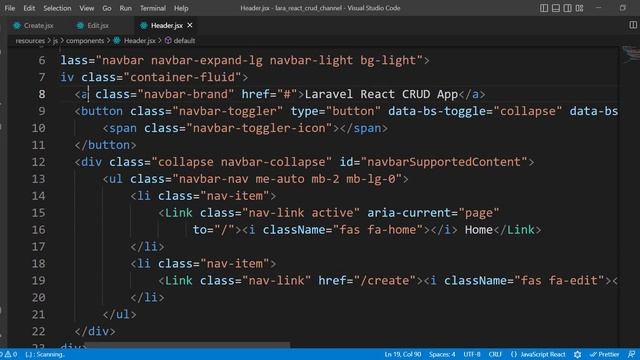This screenshot has width=640, height=360.
Task: Toggle bottom panel layout icon
Action: point(556,8)
